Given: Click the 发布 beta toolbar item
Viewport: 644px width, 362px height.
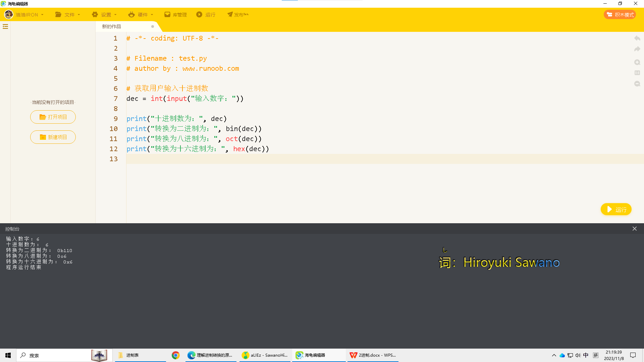Looking at the screenshot, I should click(x=238, y=14).
